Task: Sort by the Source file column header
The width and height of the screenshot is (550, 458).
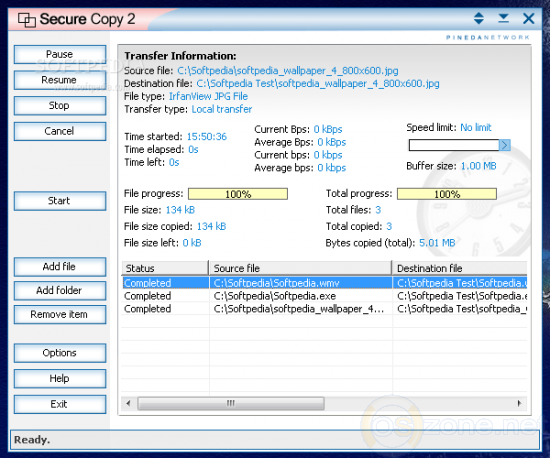Action: pos(300,268)
